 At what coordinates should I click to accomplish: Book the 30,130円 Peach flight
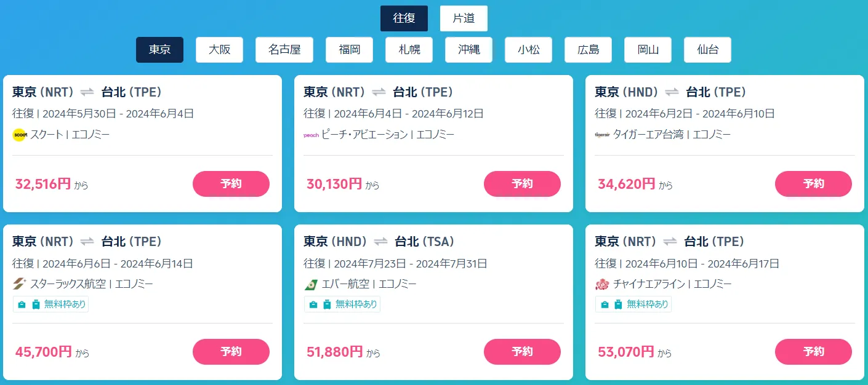(x=522, y=184)
